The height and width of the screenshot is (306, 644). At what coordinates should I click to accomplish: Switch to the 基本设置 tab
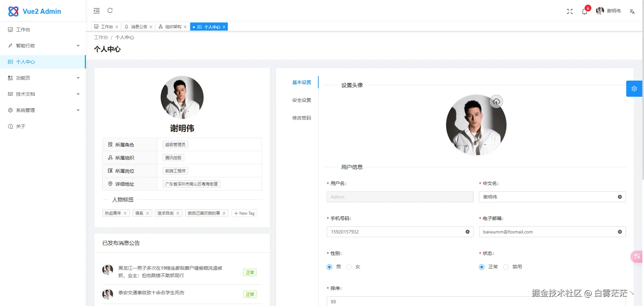click(x=302, y=82)
